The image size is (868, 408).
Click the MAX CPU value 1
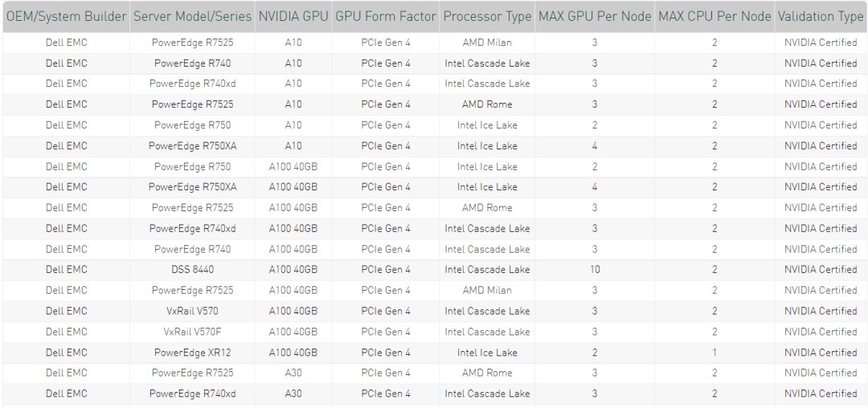[x=714, y=353]
